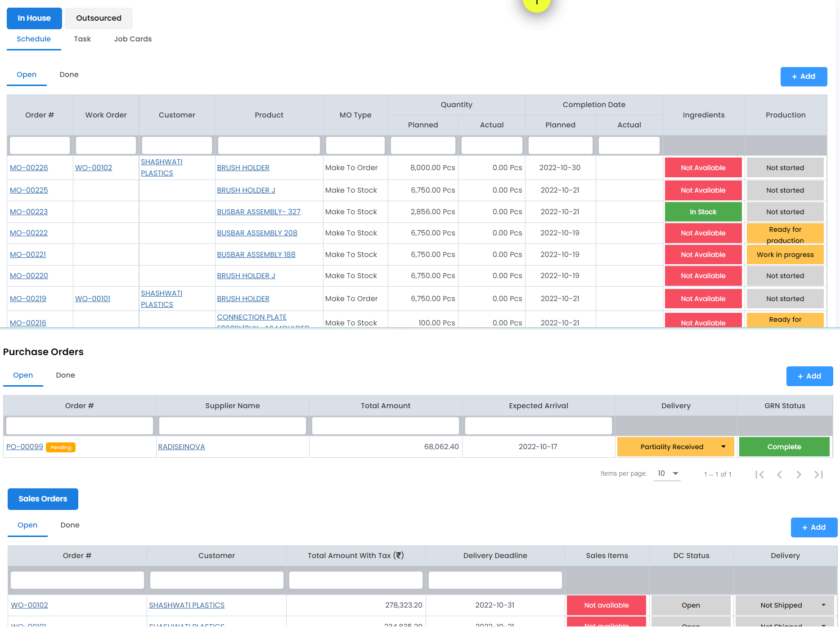The width and height of the screenshot is (840, 631).
Task: Open the Job Cards tab
Action: click(x=133, y=39)
